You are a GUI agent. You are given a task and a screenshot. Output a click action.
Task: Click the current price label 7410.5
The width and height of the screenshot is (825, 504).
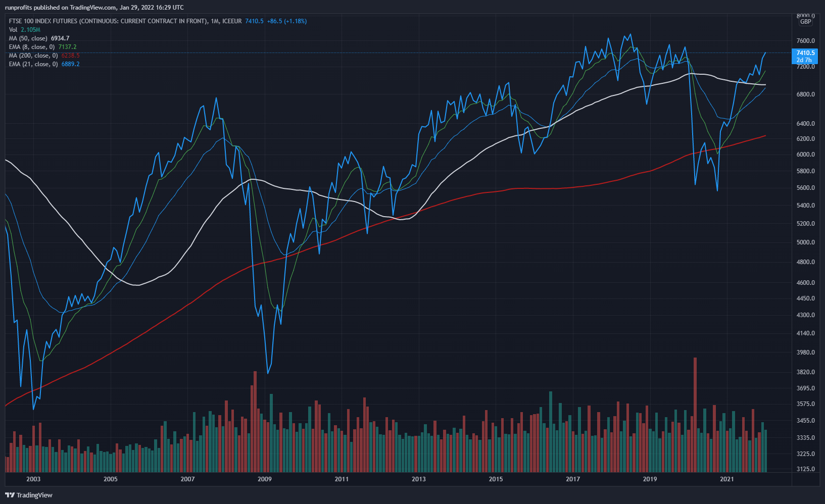point(805,53)
